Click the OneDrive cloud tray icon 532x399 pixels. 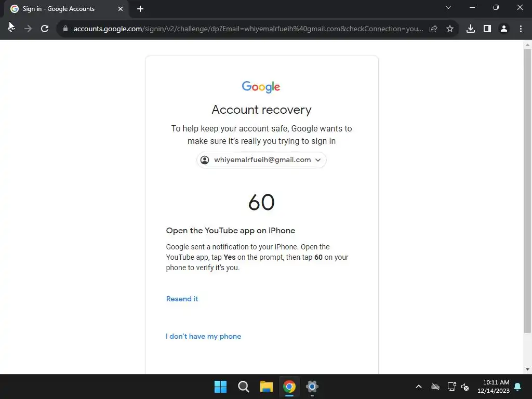tap(435, 387)
